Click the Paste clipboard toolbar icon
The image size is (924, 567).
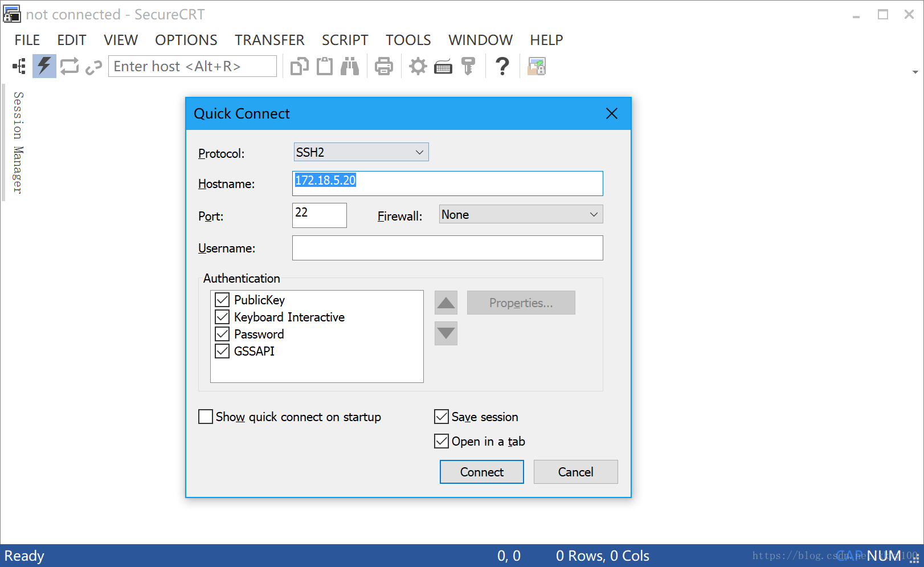click(x=325, y=67)
